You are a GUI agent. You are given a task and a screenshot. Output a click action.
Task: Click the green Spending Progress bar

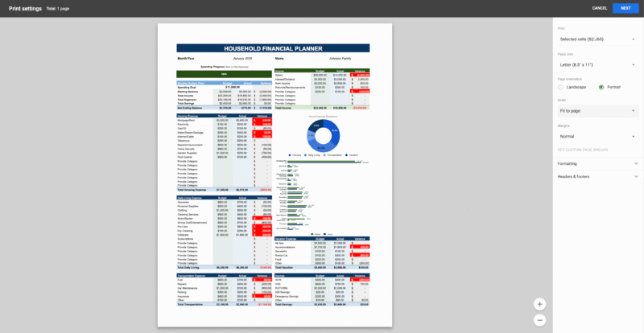coord(225,74)
